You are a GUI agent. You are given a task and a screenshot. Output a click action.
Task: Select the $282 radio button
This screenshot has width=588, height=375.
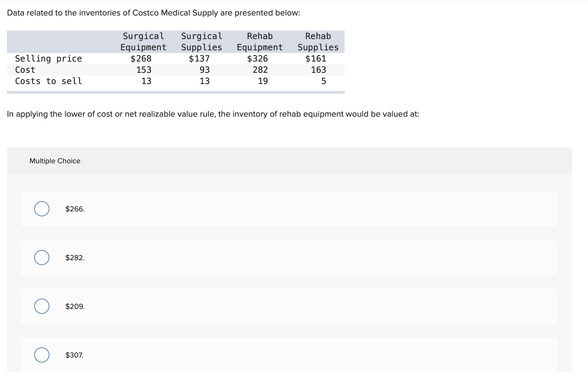click(42, 258)
